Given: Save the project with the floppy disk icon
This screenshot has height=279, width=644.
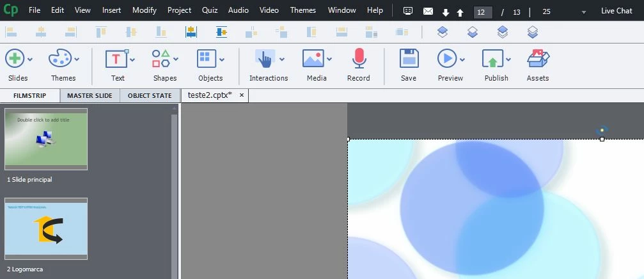Looking at the screenshot, I should pyautogui.click(x=409, y=58).
